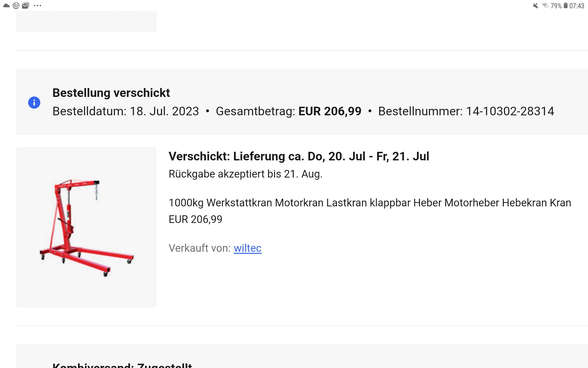This screenshot has height=368, width=588.
Task: Tap the Bestelldatum 18. Jul. 2023 text
Action: [126, 111]
